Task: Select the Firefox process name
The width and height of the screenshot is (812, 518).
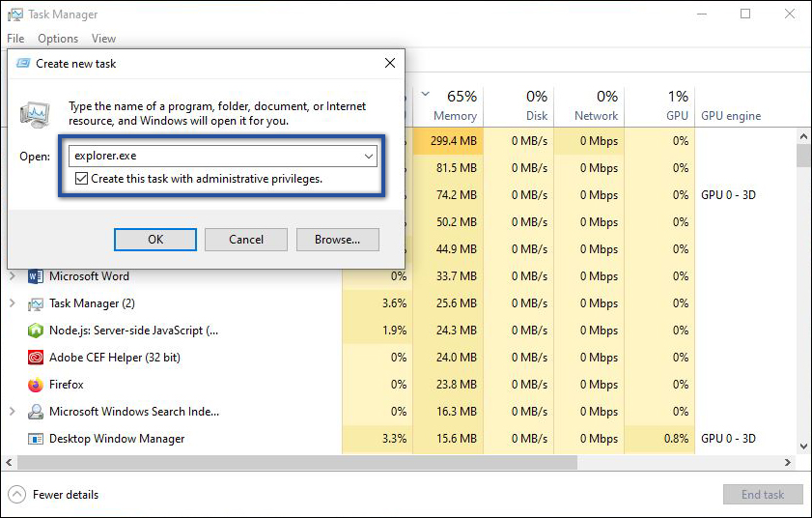Action: point(67,385)
